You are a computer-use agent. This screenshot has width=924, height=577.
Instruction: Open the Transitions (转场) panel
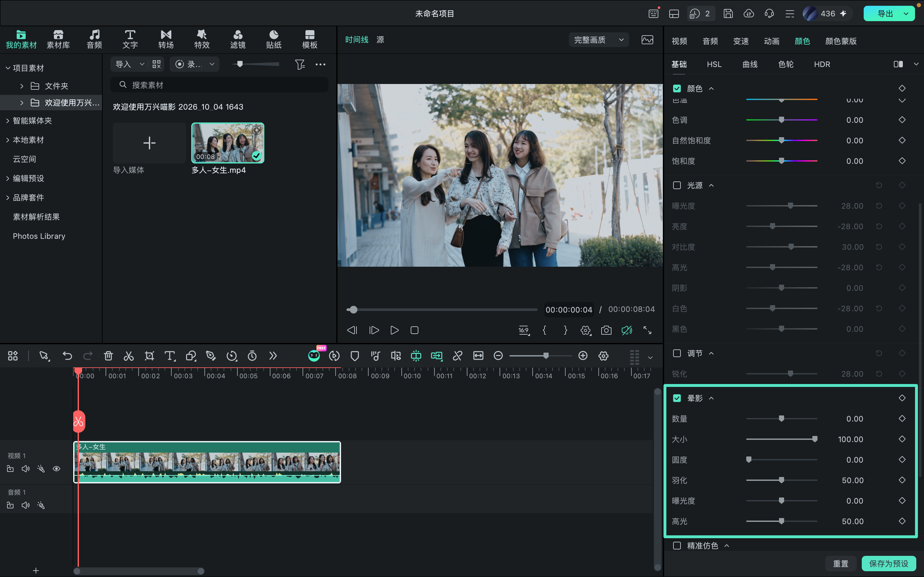point(166,39)
